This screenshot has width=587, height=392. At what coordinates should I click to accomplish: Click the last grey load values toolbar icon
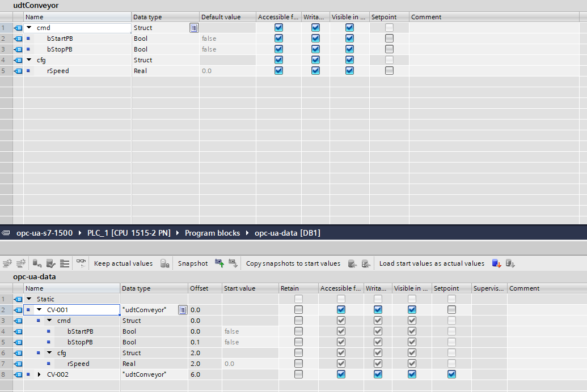pos(510,263)
